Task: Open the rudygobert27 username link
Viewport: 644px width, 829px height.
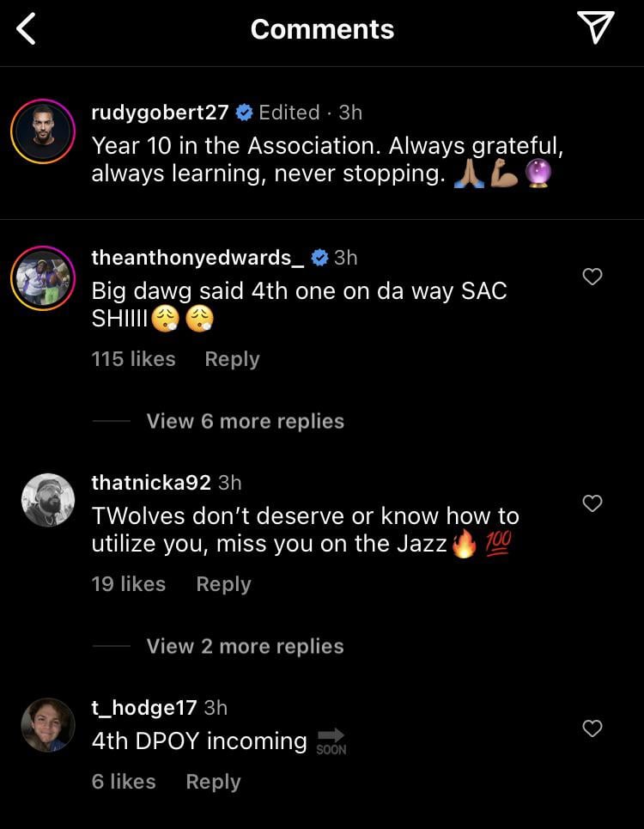Action: tap(160, 113)
